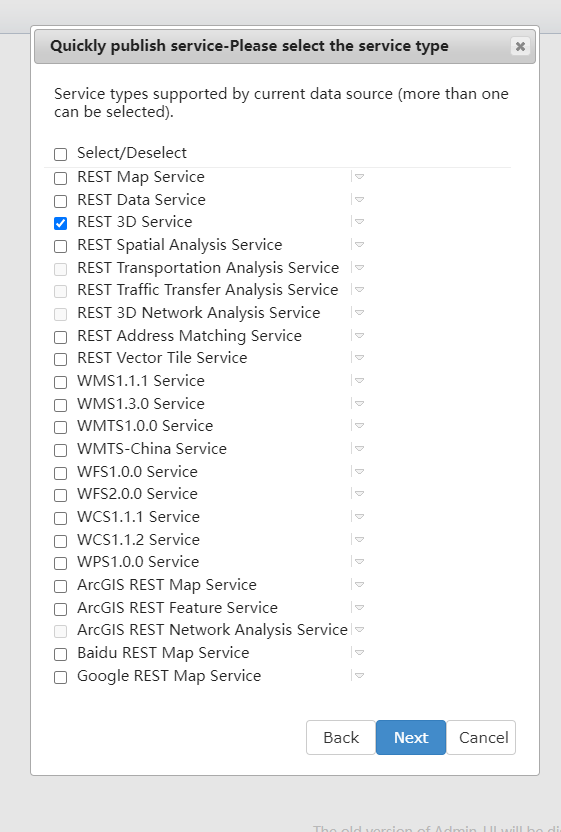Image resolution: width=561 pixels, height=832 pixels.
Task: Click the WPS1.0.0 Service arrow icon
Action: pos(359,561)
